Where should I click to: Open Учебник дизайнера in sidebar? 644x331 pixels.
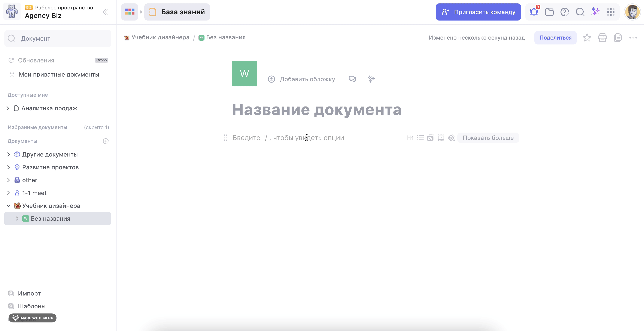51,206
